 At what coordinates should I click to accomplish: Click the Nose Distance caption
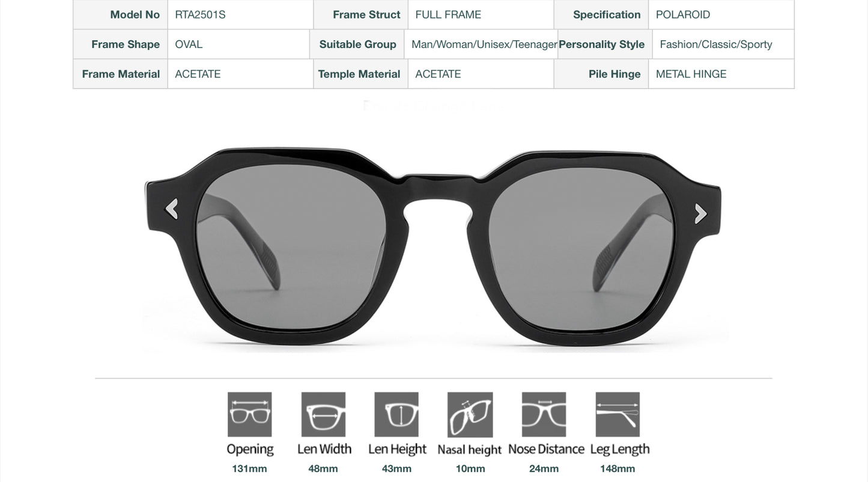click(546, 449)
